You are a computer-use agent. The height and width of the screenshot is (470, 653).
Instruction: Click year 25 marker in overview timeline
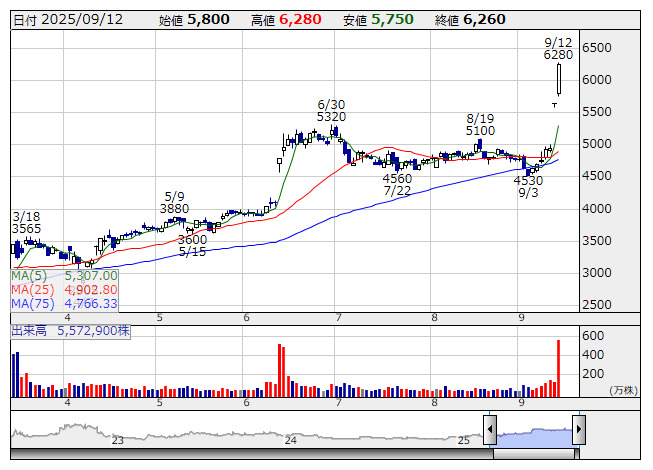click(463, 440)
